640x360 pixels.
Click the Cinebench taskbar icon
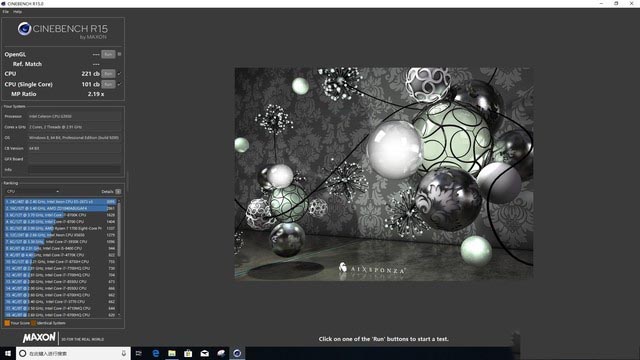coord(237,353)
